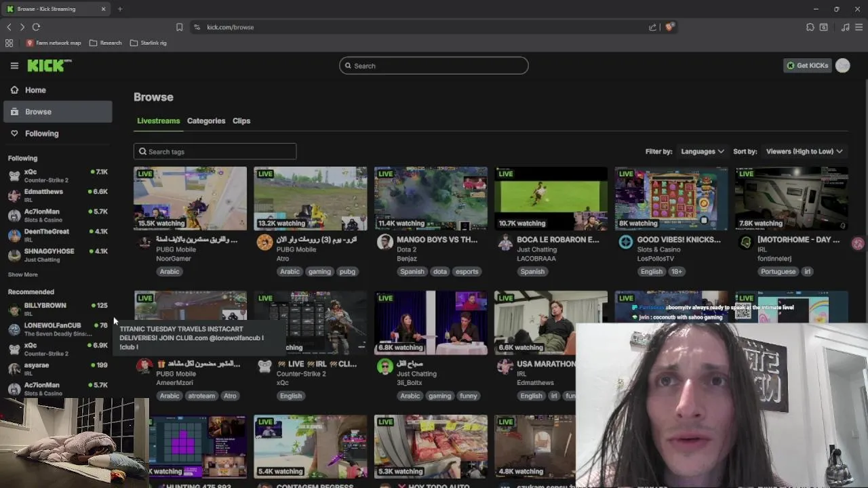Open Dota 2 category link
The width and height of the screenshot is (868, 488).
[x=406, y=249]
